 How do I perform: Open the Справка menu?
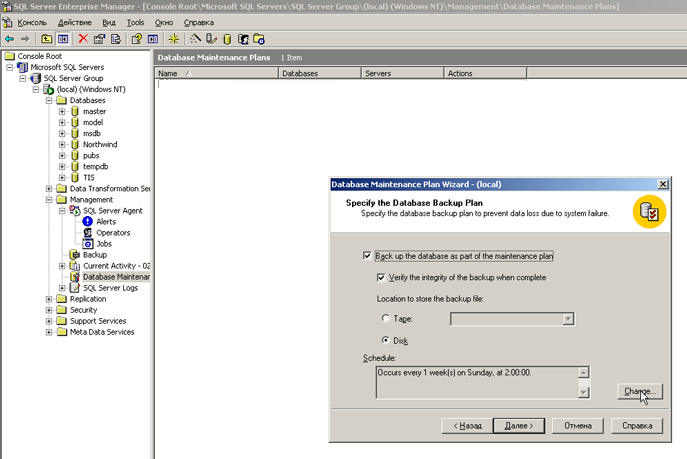click(x=198, y=22)
